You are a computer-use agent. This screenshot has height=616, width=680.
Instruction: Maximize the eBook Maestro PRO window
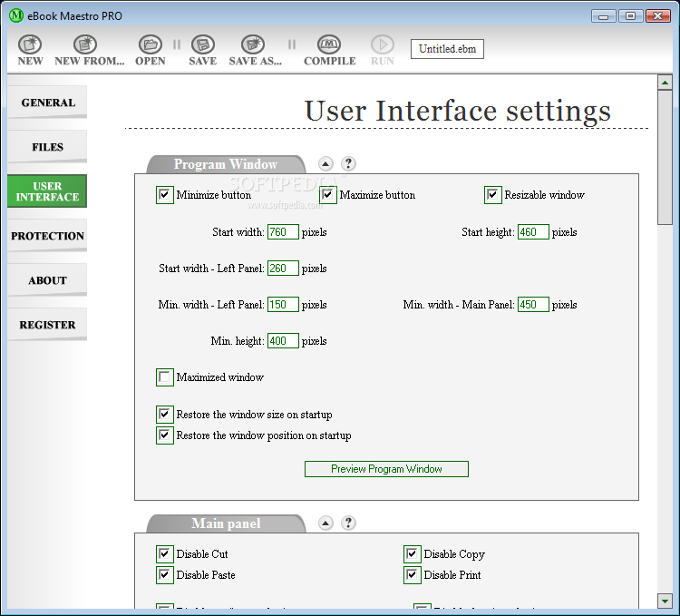[630, 16]
